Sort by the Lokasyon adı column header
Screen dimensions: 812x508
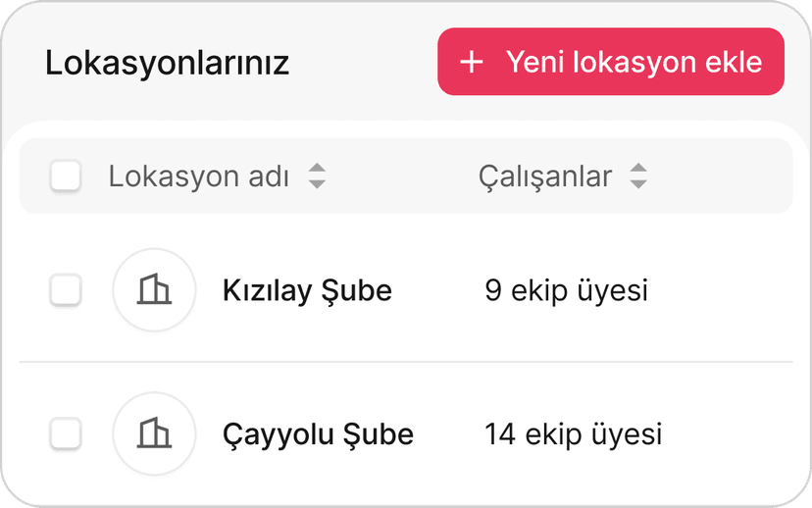(199, 177)
